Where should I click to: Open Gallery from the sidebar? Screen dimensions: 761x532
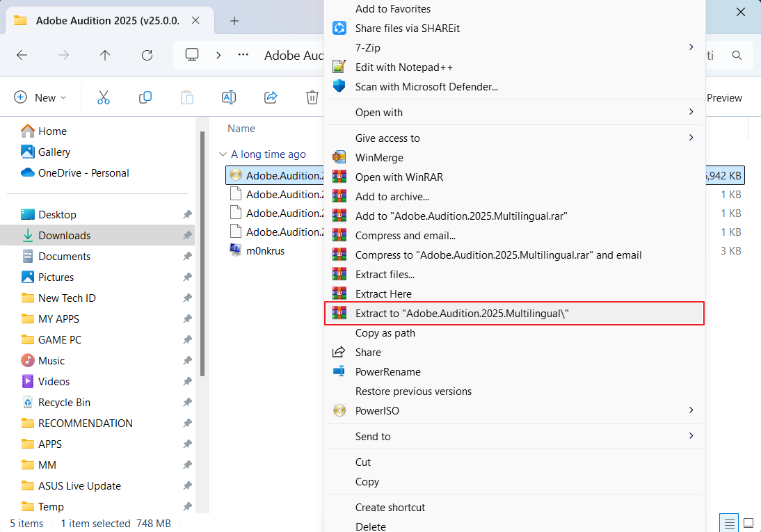[54, 152]
